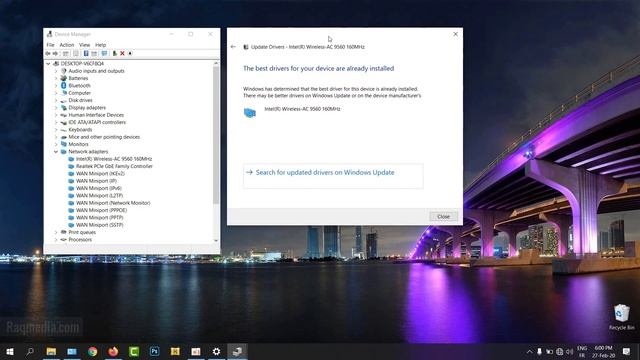The image size is (640, 360).
Task: Select Mice and other pointing devices category
Action: click(x=104, y=137)
